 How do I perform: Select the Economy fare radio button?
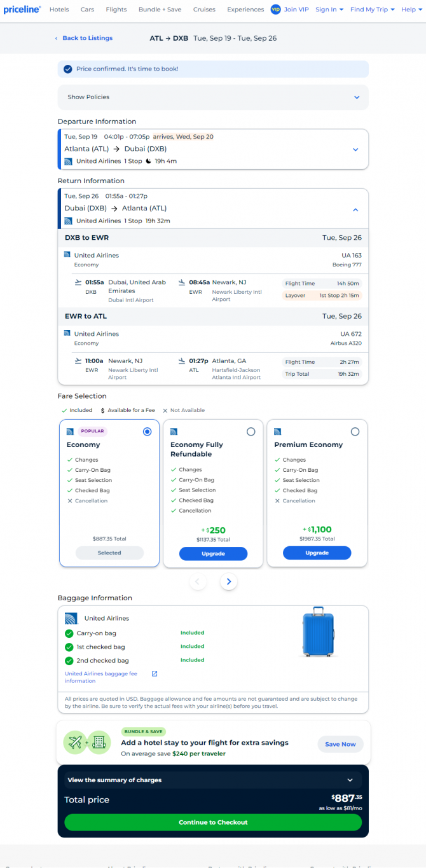(148, 432)
